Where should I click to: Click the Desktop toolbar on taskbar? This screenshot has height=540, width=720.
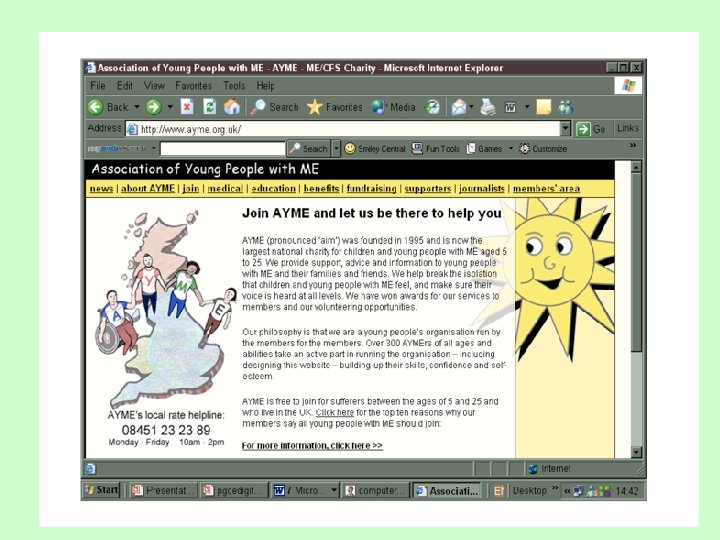point(529,490)
